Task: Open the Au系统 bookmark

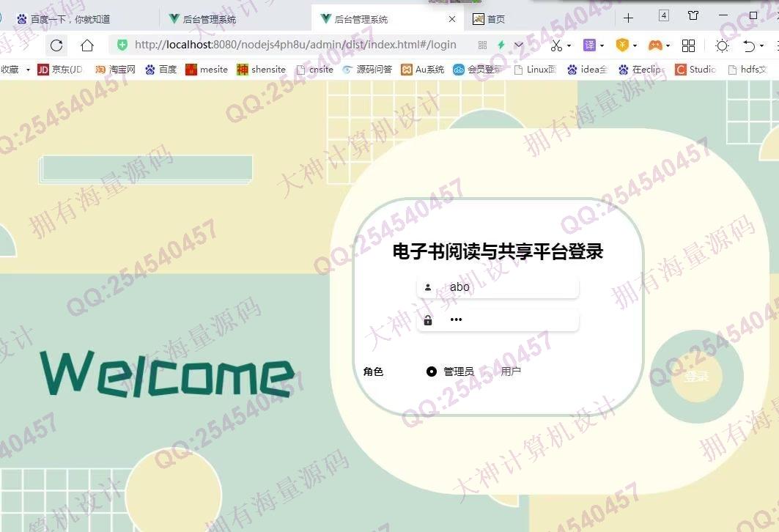Action: [x=423, y=70]
